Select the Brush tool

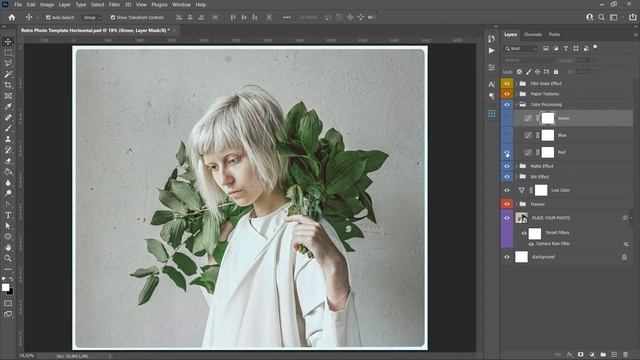tap(8, 128)
